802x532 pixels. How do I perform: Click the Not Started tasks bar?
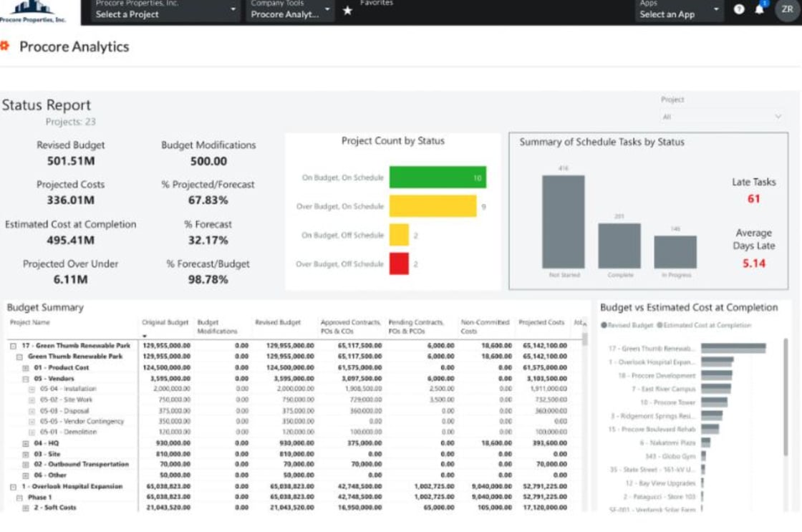(x=563, y=221)
